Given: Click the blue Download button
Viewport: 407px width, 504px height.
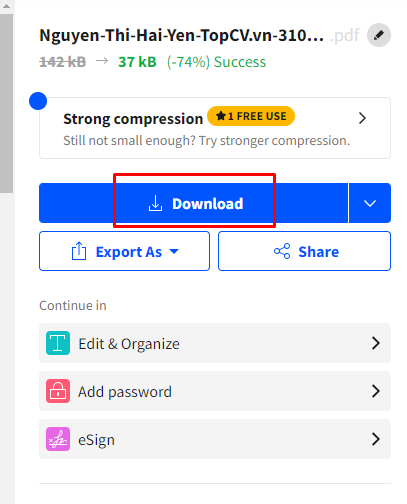Looking at the screenshot, I should pos(194,203).
